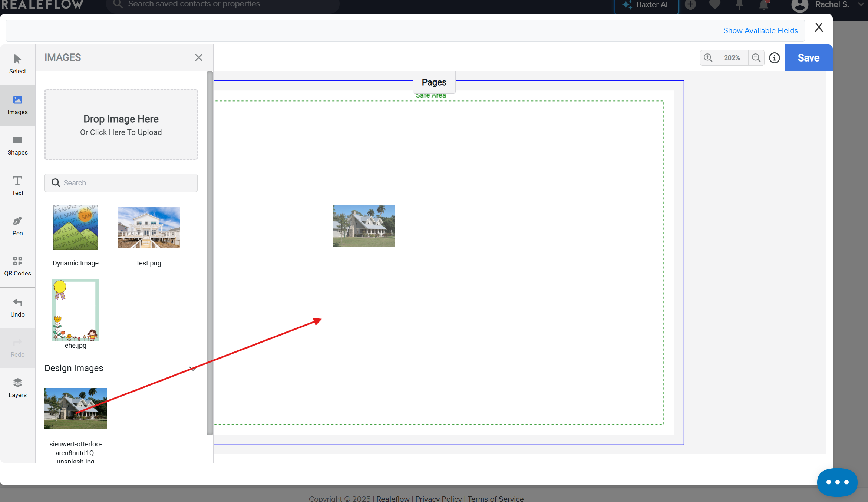Image resolution: width=868 pixels, height=502 pixels.
Task: Open the QR Codes tool
Action: (17, 266)
